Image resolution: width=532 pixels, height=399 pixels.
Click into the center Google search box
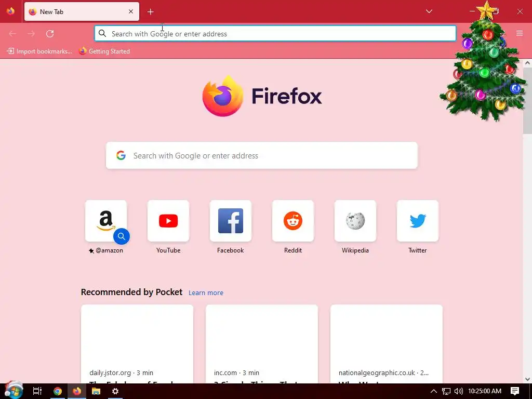click(262, 155)
